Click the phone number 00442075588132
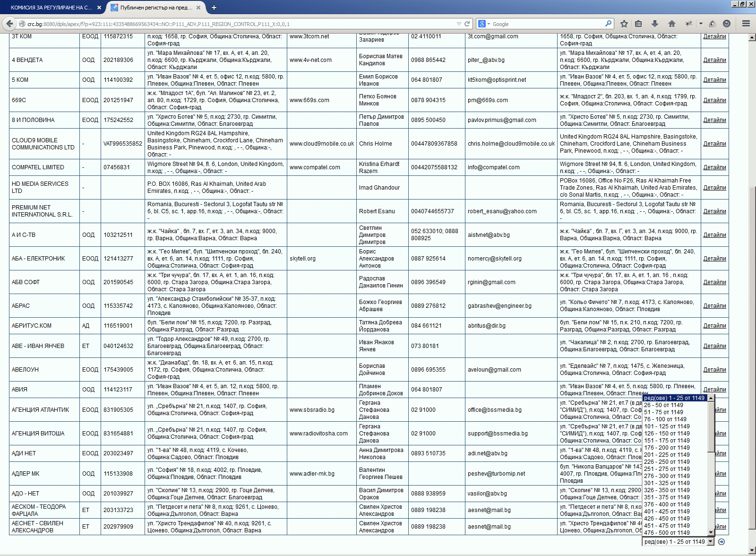 click(x=434, y=167)
